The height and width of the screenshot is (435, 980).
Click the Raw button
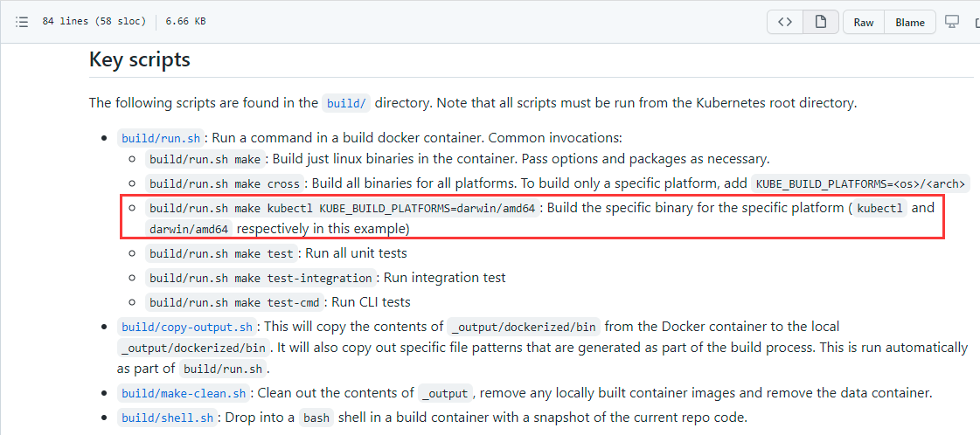pos(864,22)
